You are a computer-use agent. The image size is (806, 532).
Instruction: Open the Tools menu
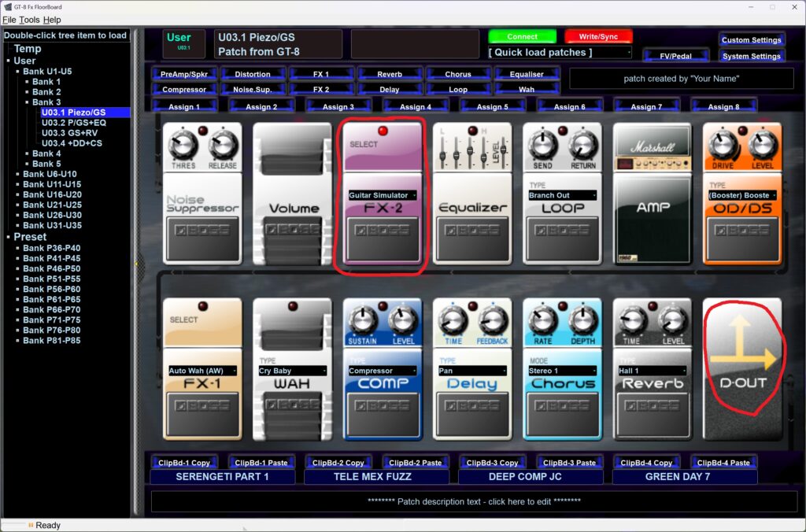pos(29,20)
